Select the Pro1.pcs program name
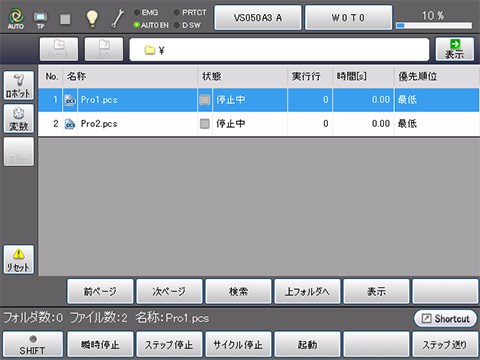480x360 pixels. 99,100
